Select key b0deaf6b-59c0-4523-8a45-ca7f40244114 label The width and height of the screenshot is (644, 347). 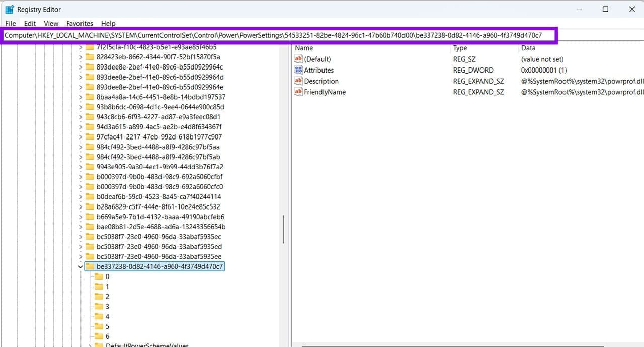pos(159,196)
